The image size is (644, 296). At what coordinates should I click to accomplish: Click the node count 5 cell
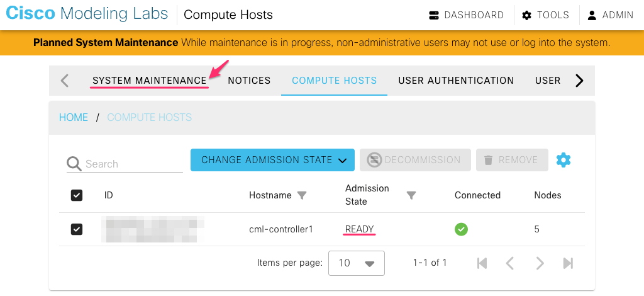click(537, 229)
